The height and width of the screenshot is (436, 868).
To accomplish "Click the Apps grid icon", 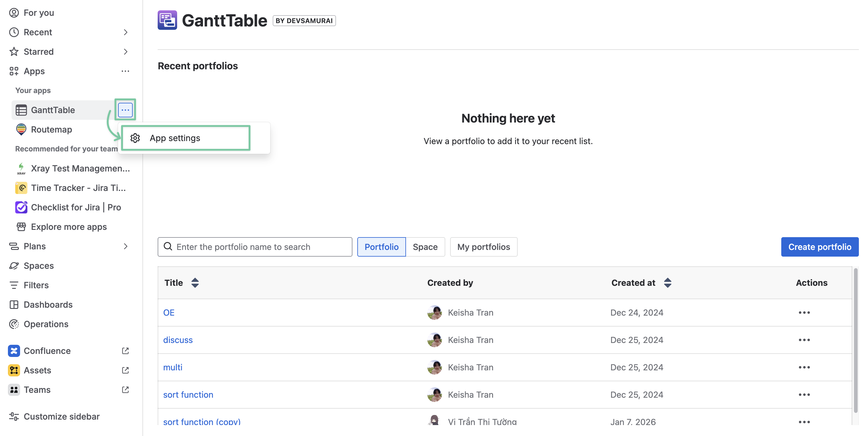I will pos(14,71).
